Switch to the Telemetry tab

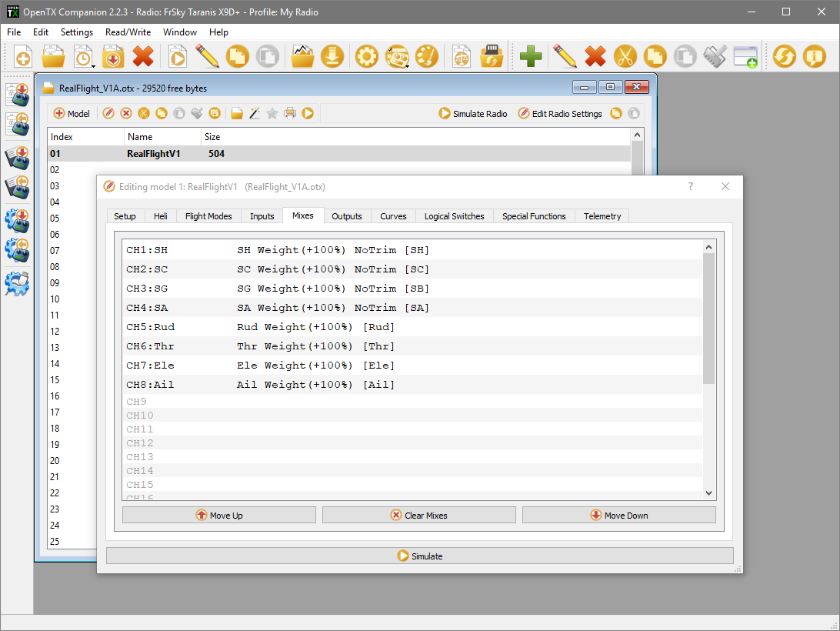point(602,216)
